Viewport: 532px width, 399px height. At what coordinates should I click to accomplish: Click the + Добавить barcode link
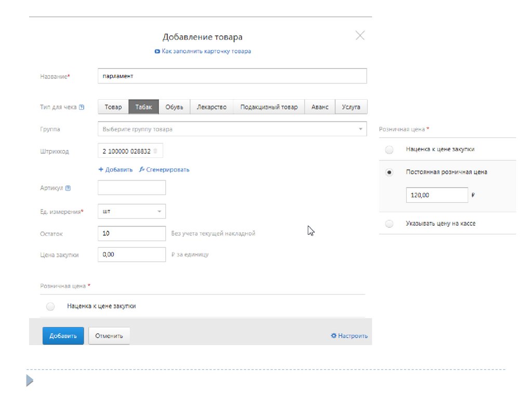(115, 169)
